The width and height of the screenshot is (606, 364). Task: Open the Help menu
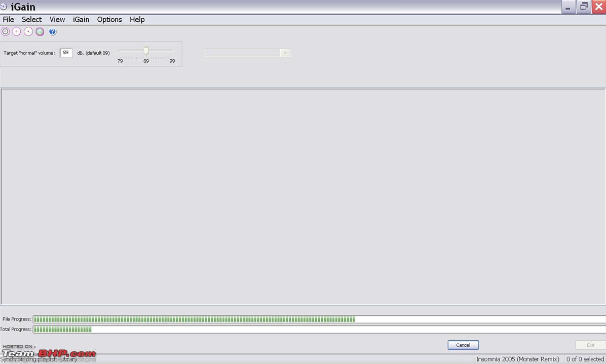(137, 19)
